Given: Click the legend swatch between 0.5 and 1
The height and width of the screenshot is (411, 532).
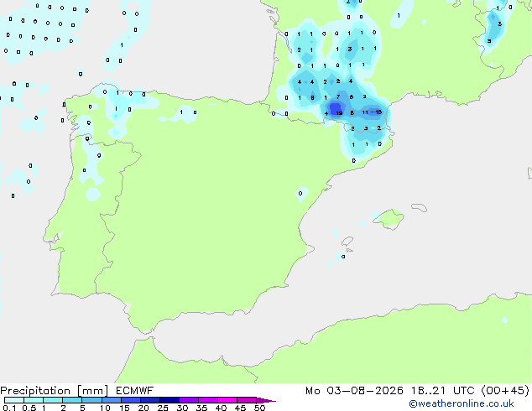Looking at the screenshot, I should click(34, 400).
